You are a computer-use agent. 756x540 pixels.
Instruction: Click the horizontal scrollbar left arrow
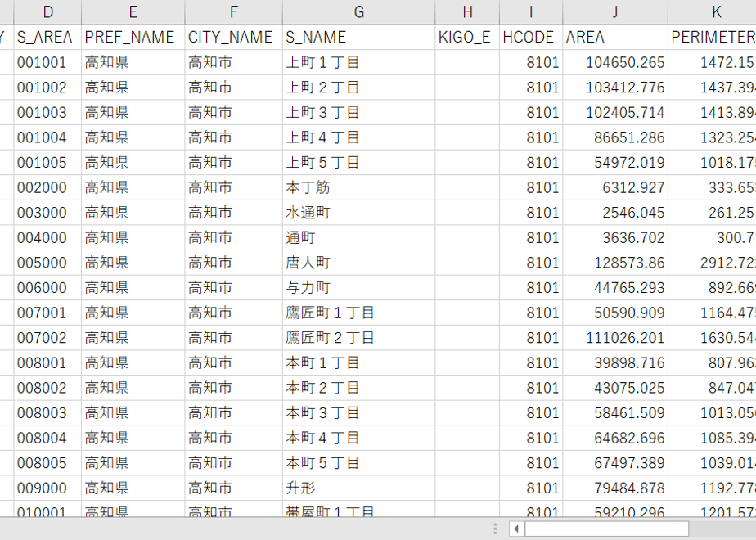click(516, 529)
